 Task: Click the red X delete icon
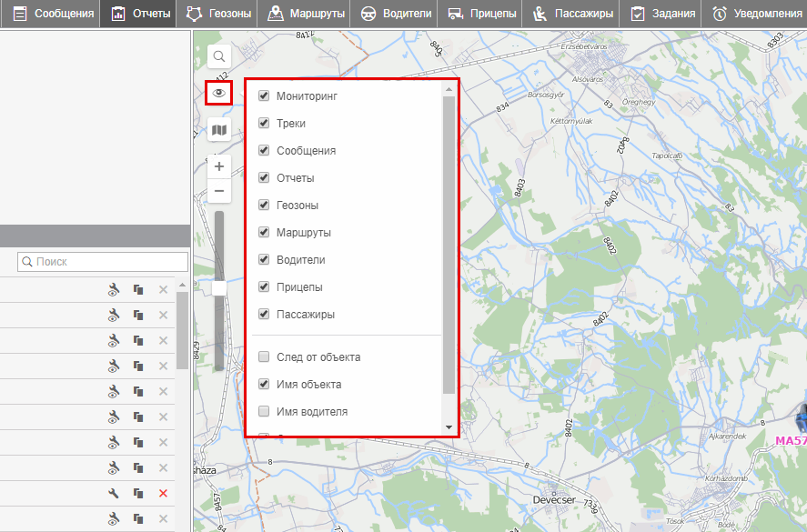point(163,493)
